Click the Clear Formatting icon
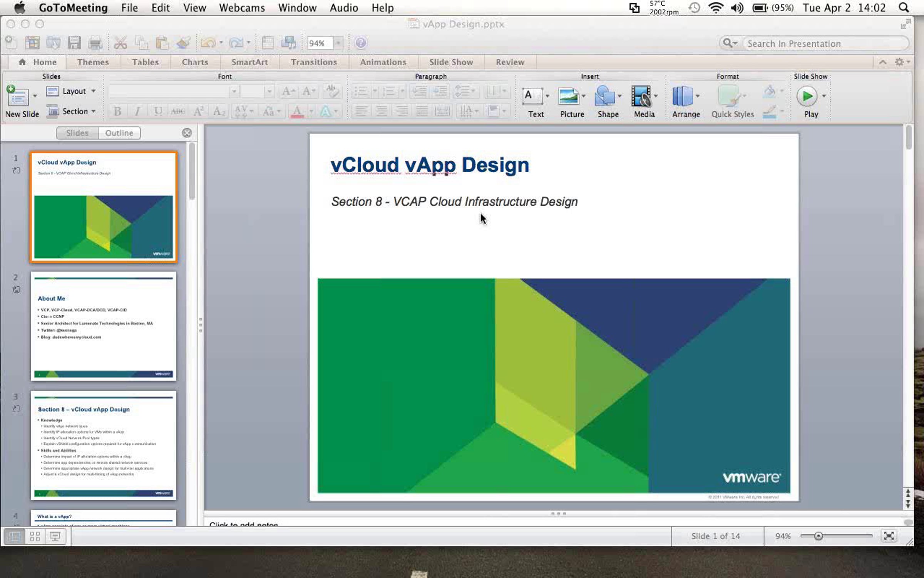 click(331, 91)
